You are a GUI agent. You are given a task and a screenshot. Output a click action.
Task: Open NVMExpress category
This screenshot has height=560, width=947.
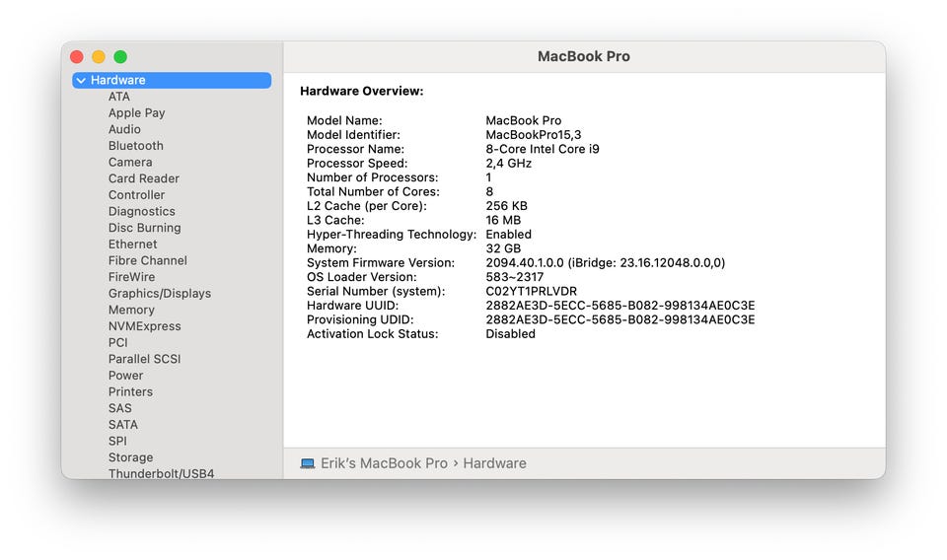pyautogui.click(x=144, y=326)
